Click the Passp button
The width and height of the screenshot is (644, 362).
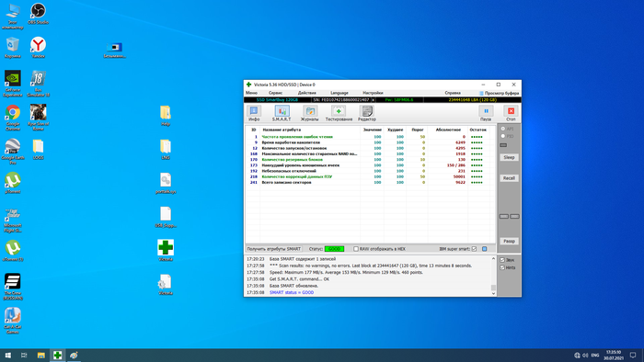[509, 241]
